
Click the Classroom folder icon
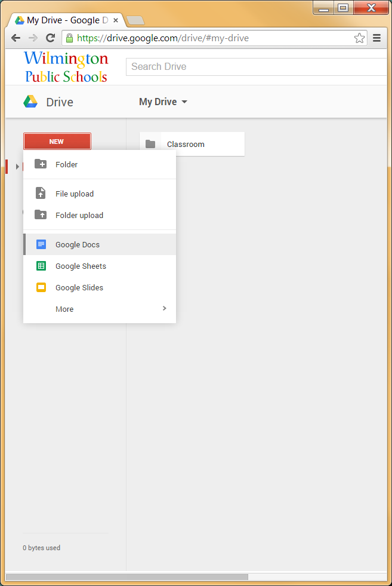click(150, 144)
